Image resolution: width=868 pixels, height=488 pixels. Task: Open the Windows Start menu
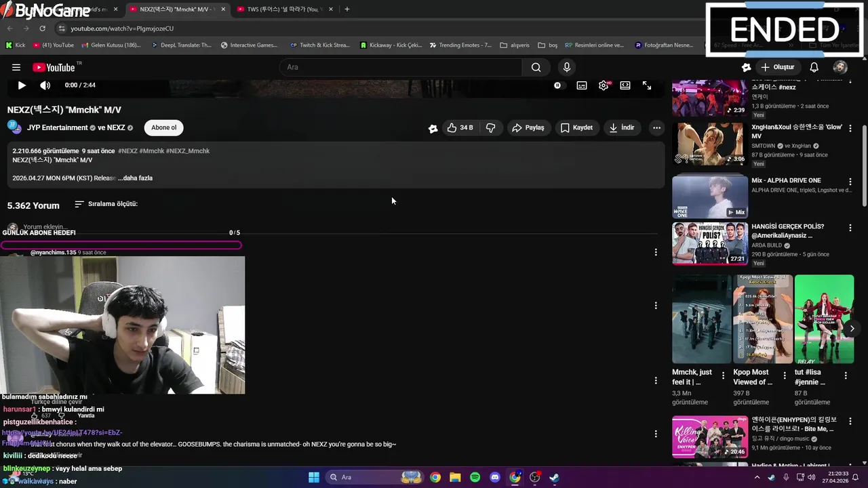313,477
